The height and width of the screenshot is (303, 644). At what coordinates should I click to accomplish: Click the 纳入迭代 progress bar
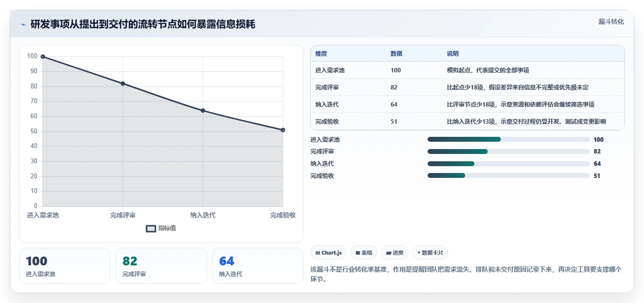(x=509, y=164)
